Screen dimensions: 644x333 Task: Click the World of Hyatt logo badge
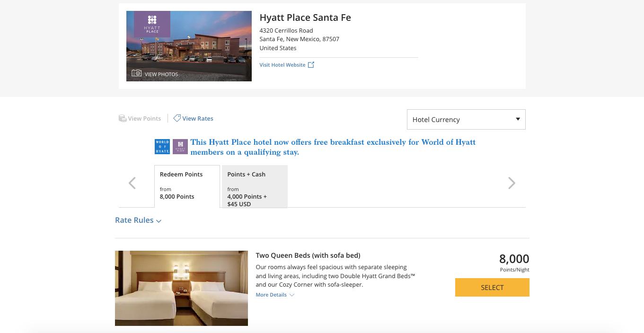pyautogui.click(x=162, y=147)
